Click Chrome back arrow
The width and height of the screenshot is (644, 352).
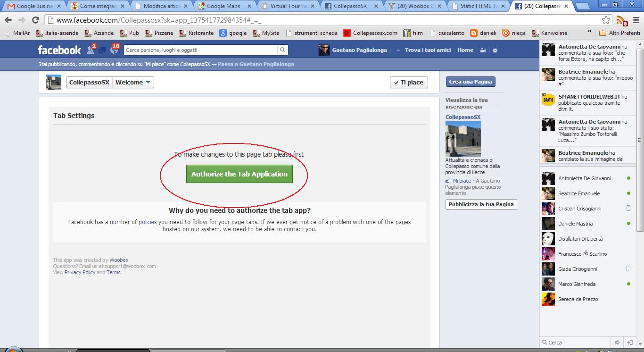pyautogui.click(x=8, y=20)
